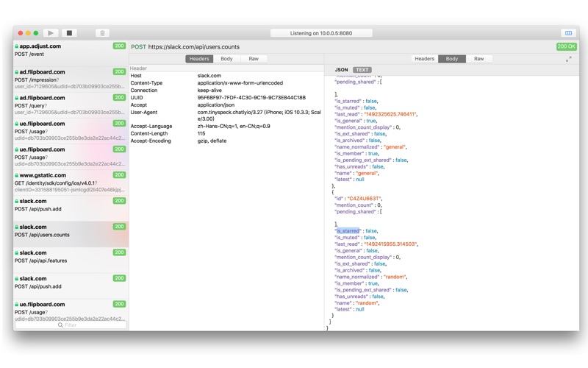Show the request Raw tab
Image resolution: width=588 pixels, height=368 pixels.
click(x=254, y=59)
